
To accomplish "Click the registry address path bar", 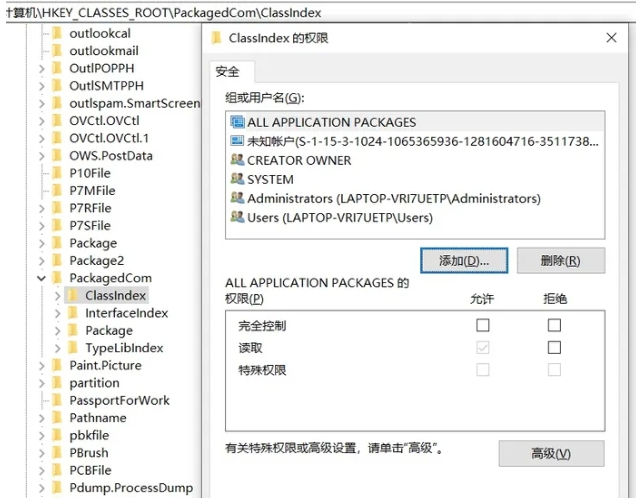I will click(318, 13).
